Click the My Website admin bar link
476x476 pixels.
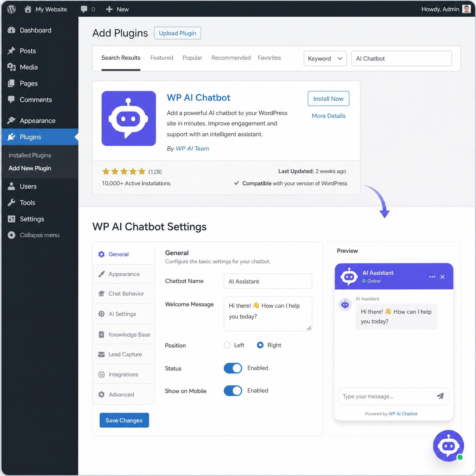(x=51, y=9)
